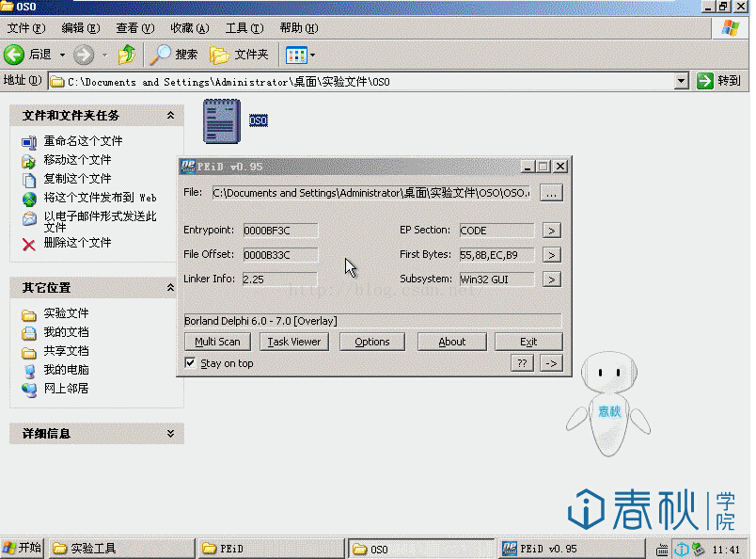Toggle the Folders pane button
This screenshot has width=756, height=559.
click(239, 55)
